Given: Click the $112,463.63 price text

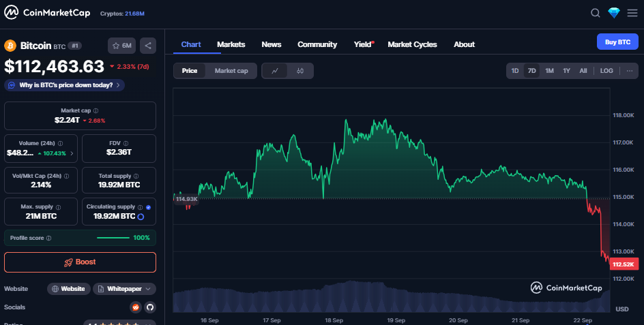Looking at the screenshot, I should [54, 67].
